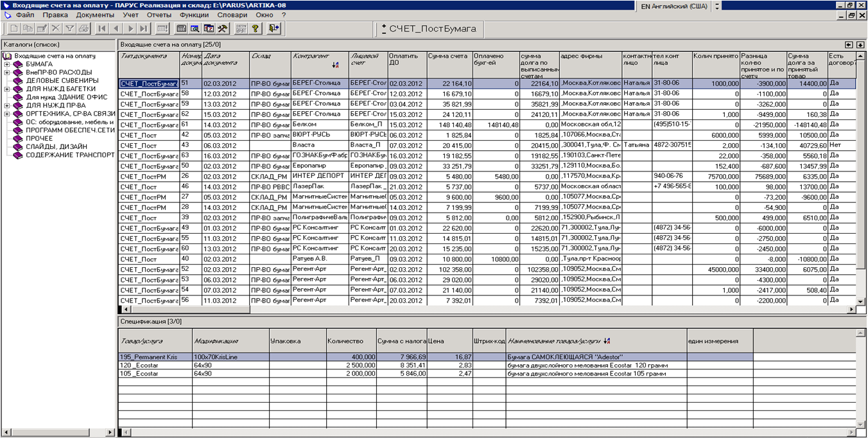Click the invoice grid horizontal scrollbar

pyautogui.click(x=488, y=310)
